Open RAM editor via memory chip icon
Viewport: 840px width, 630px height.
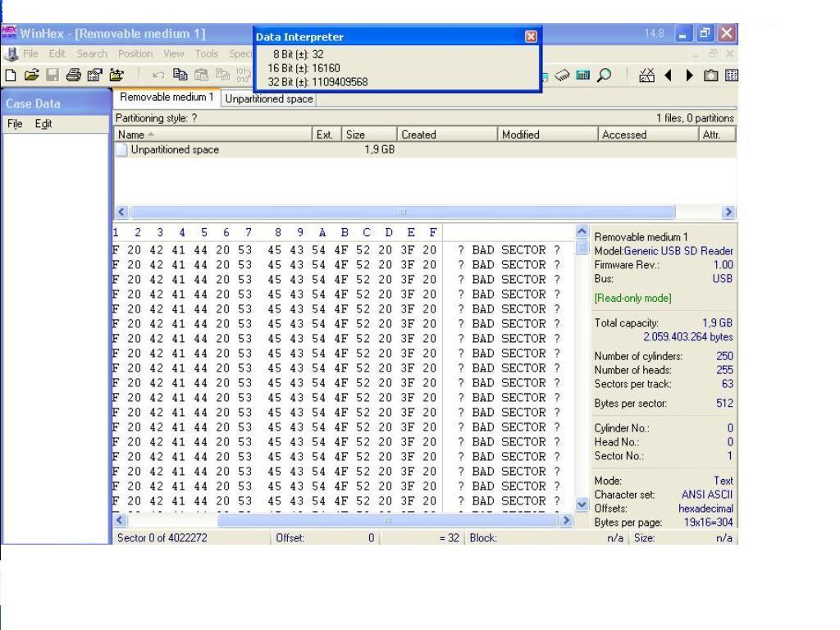pos(562,75)
